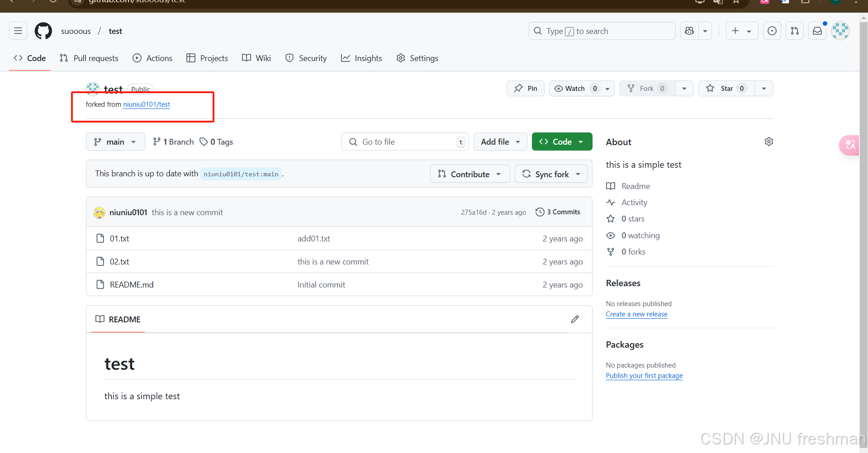The image size is (868, 453).
Task: View the Insights tab
Action: pyautogui.click(x=361, y=58)
